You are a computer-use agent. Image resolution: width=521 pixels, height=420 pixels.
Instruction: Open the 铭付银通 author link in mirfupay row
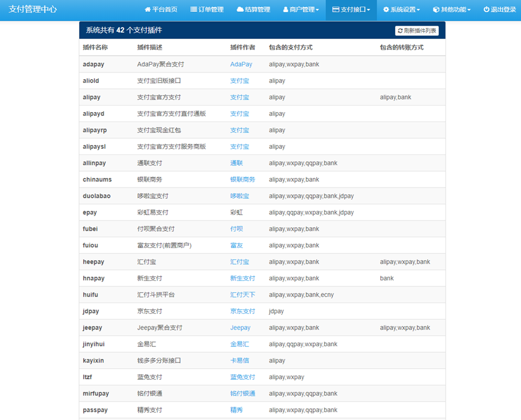click(x=243, y=394)
